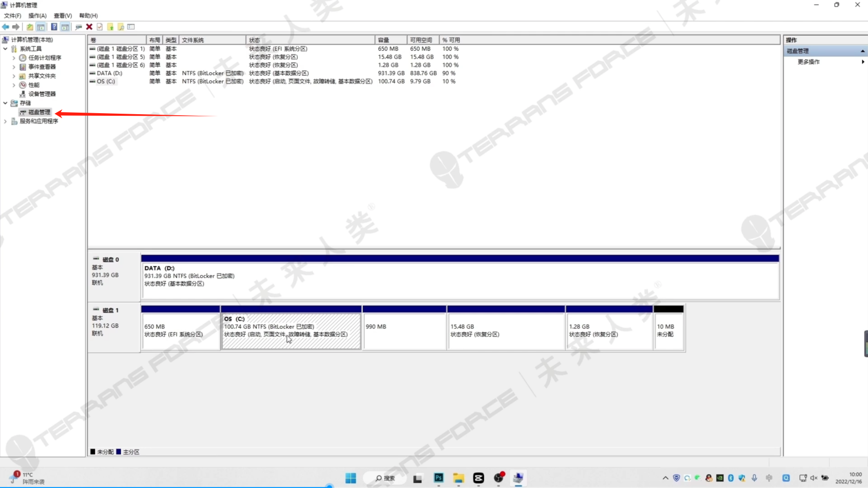Show hidden tray icons chevron
Screen dimensions: 868x488
pyautogui.click(x=665, y=478)
